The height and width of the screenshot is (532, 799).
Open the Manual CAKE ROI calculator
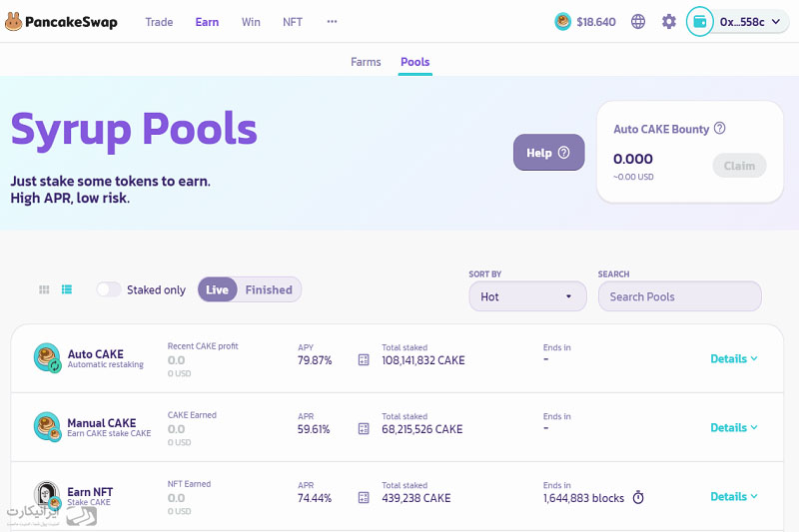click(x=364, y=428)
